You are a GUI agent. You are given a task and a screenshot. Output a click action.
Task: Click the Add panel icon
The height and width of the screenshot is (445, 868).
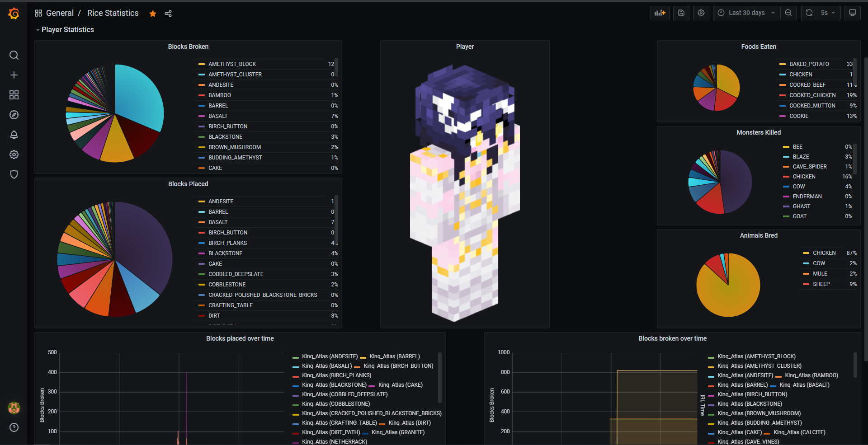(660, 13)
